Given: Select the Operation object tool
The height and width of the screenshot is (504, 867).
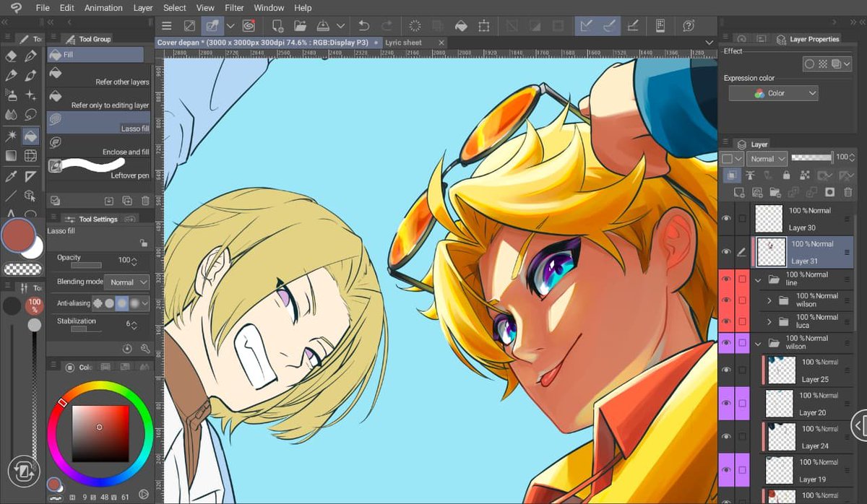Looking at the screenshot, I should tap(31, 195).
